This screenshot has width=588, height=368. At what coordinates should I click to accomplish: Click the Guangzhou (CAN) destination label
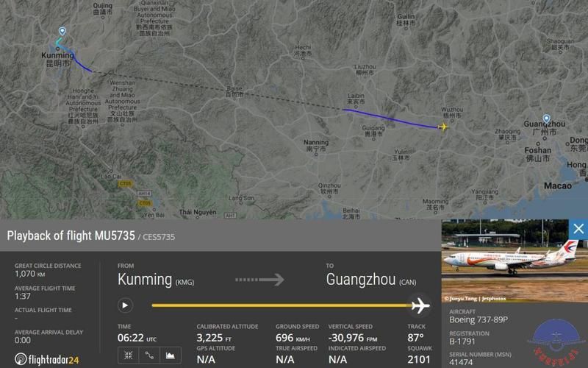pos(371,280)
